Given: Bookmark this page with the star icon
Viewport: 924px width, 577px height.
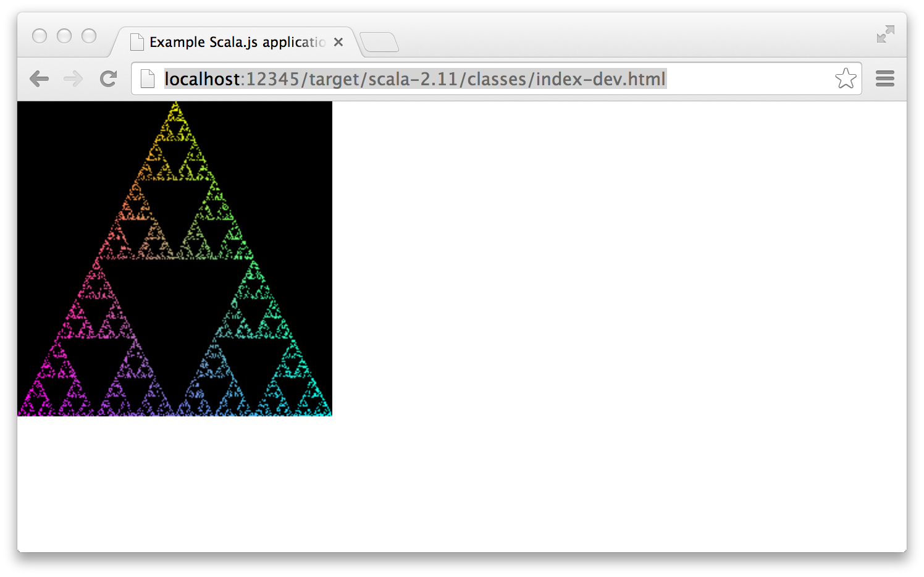Looking at the screenshot, I should click(x=845, y=78).
